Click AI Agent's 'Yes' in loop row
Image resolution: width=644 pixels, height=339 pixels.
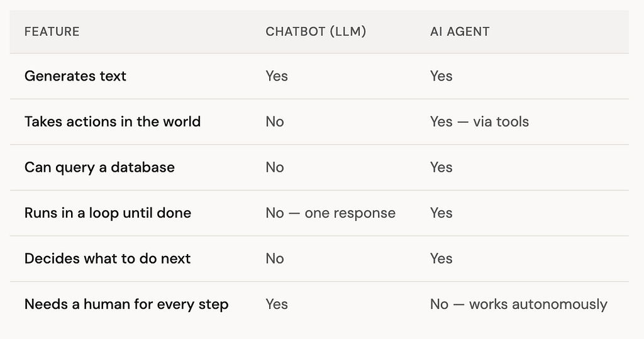pos(441,213)
